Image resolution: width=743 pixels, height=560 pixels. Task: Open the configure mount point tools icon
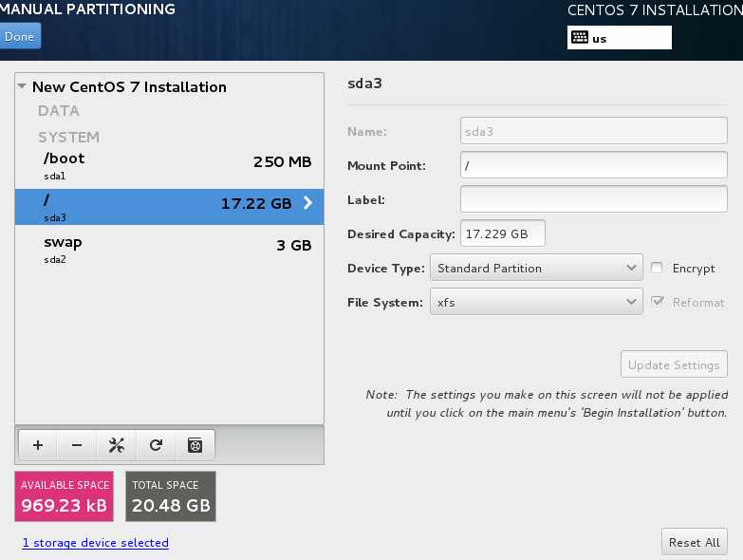[x=117, y=445]
